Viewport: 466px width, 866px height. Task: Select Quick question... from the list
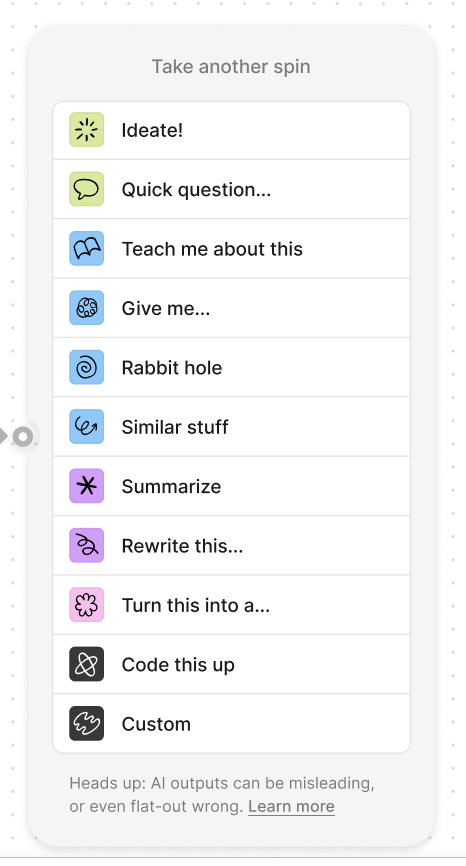tap(231, 189)
